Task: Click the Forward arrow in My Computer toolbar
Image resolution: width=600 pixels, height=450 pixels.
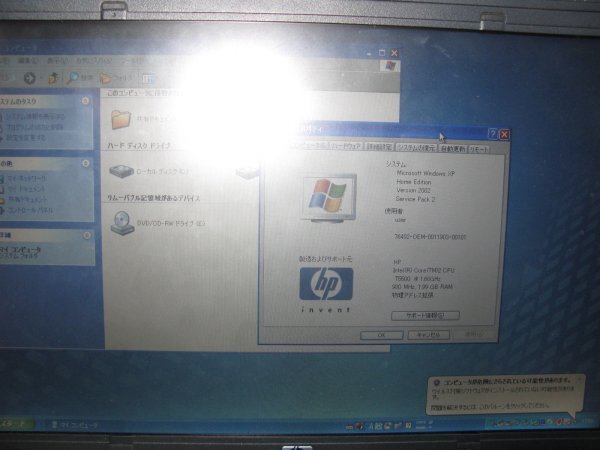Action: click(x=30, y=78)
